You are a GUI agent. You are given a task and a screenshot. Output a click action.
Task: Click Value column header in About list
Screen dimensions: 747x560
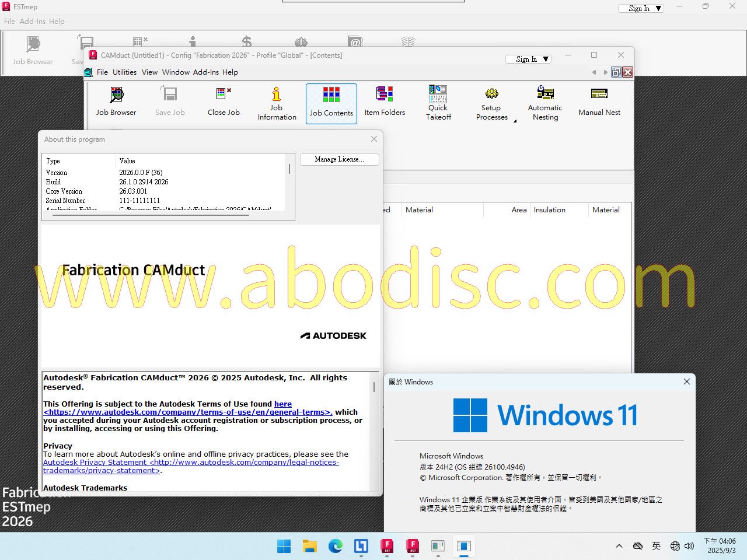pyautogui.click(x=200, y=161)
